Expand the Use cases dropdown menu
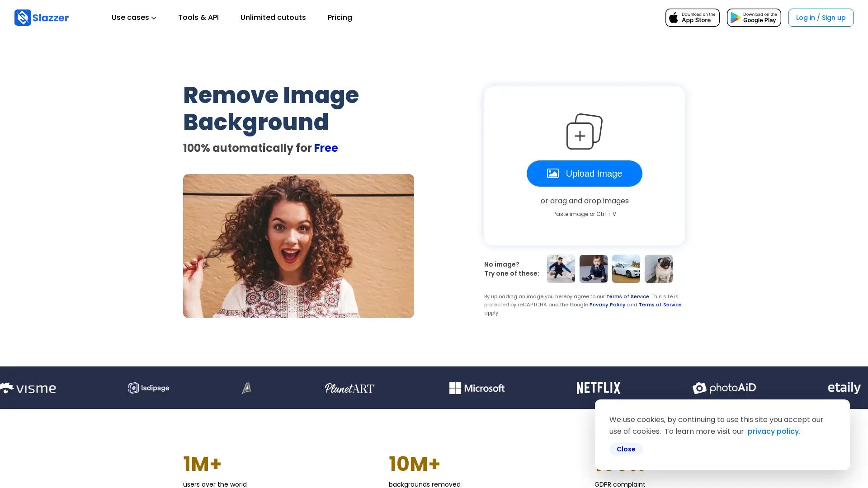 tap(134, 18)
